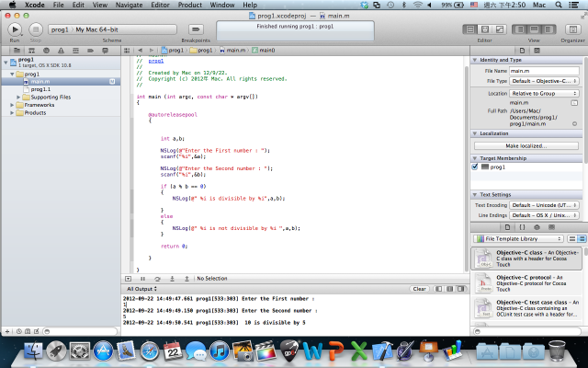This screenshot has width=588, height=368.
Task: Select the Objective-C protocol template
Action: 526,283
